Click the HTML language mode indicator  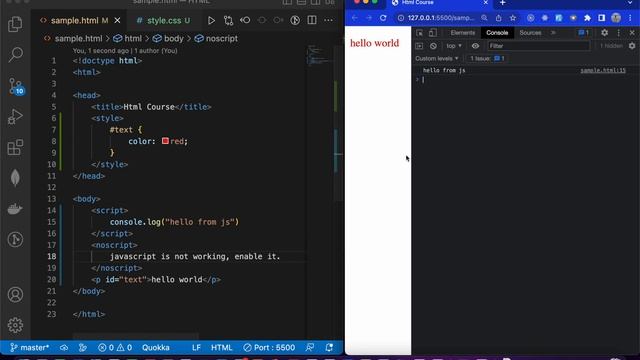pos(222,347)
